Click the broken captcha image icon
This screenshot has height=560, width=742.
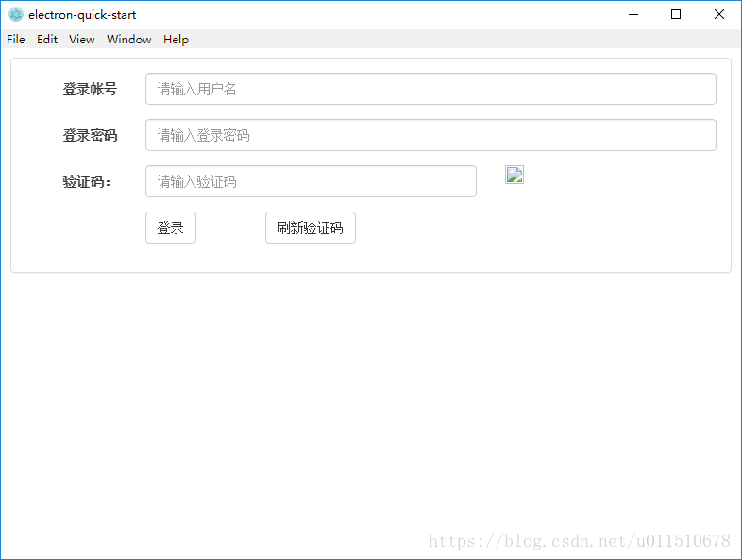[514, 175]
